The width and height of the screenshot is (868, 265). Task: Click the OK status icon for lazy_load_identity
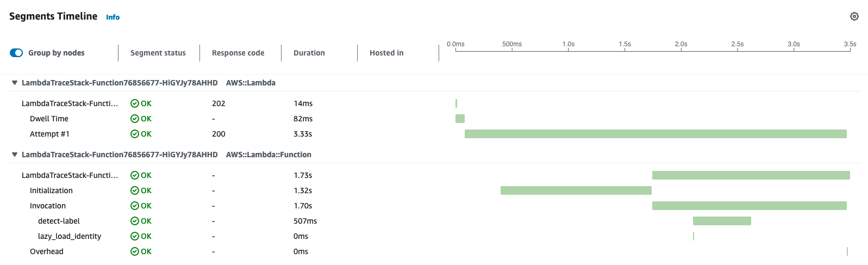135,236
